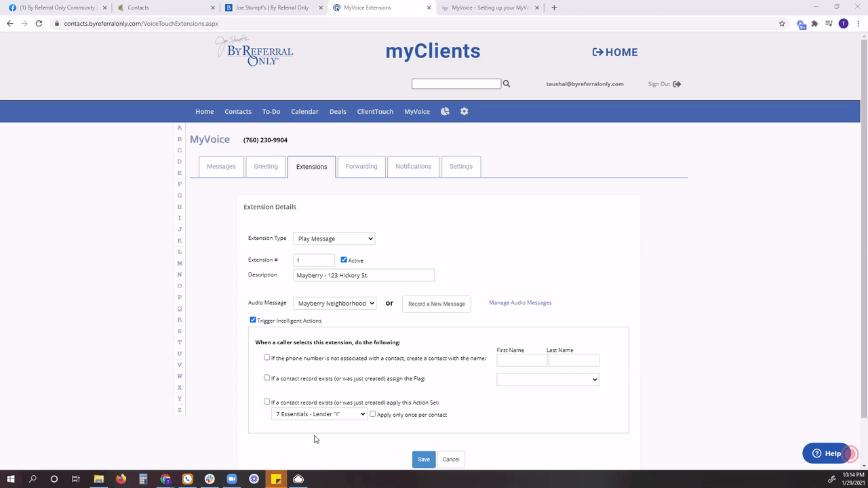Click the Sign Out arrow icon

677,84
